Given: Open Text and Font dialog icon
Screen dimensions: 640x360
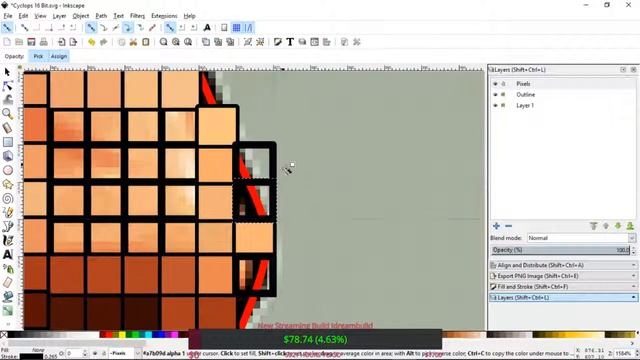Looking at the screenshot, I should click(290, 42).
